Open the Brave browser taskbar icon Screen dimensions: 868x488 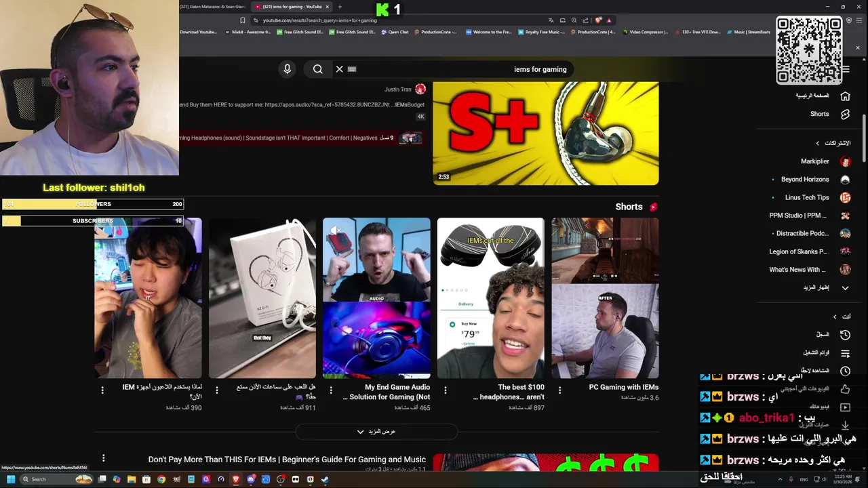click(x=236, y=479)
